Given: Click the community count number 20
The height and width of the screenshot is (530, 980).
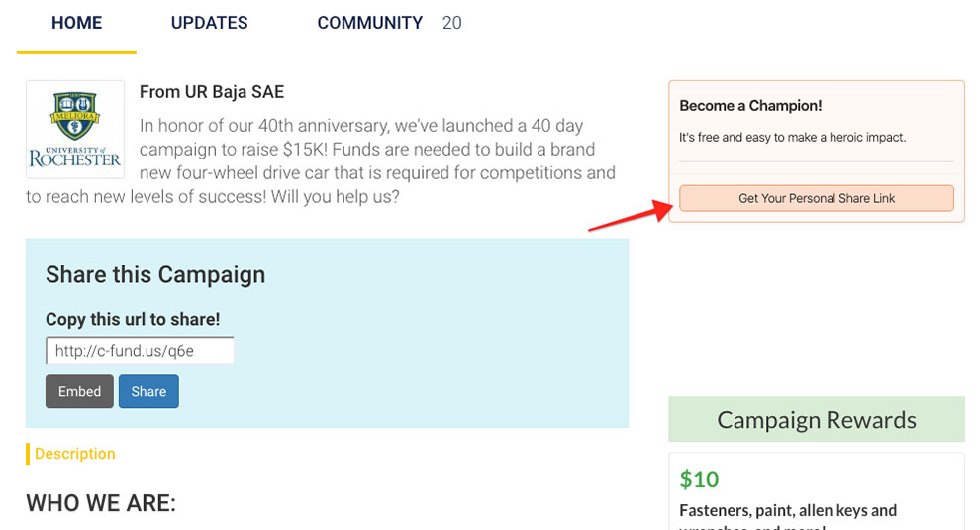Looking at the screenshot, I should coord(451,23).
